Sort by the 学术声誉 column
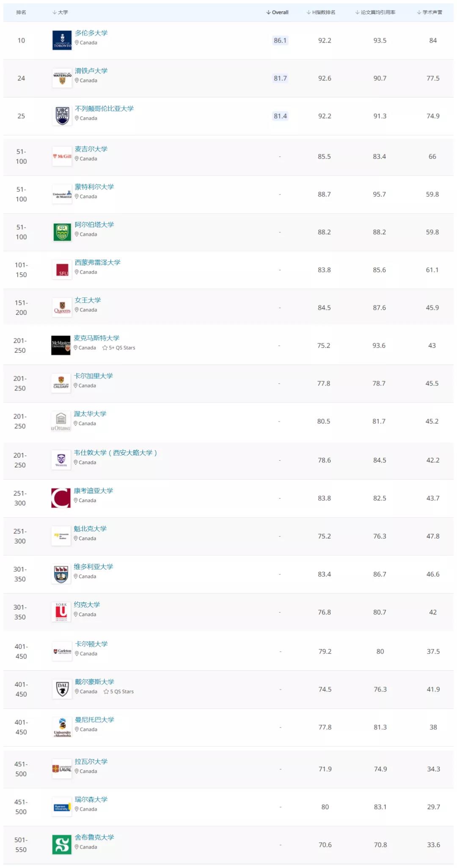Image resolution: width=457 pixels, height=868 pixels. click(x=430, y=12)
